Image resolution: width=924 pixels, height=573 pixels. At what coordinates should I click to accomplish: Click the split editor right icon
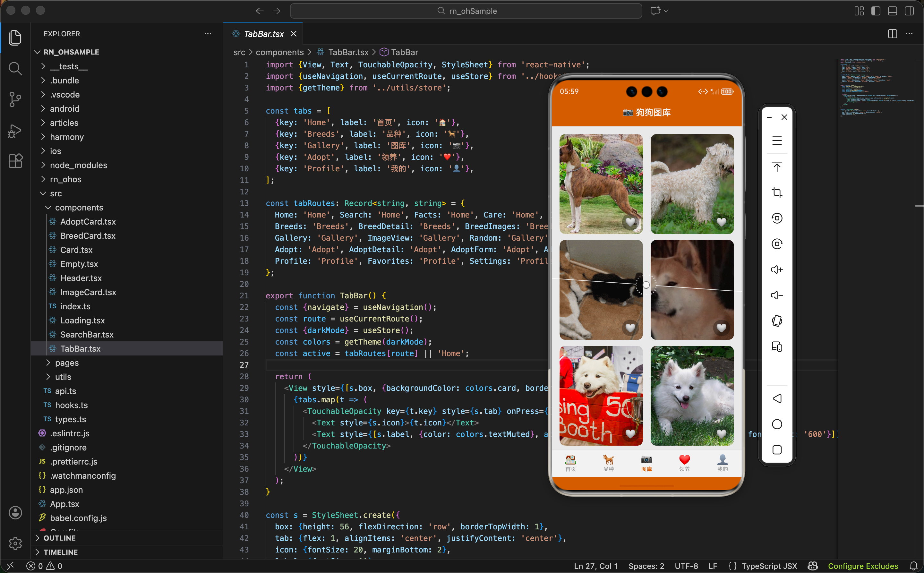point(892,34)
